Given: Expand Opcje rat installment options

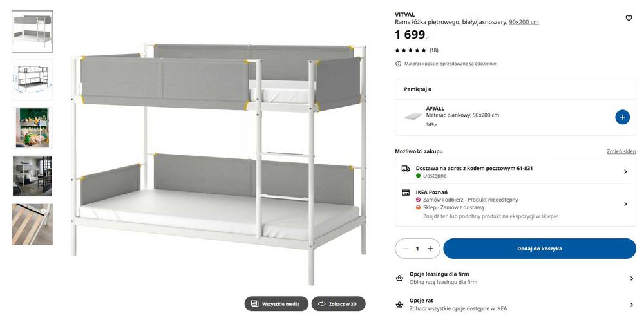Looking at the screenshot, I should coord(631,305).
